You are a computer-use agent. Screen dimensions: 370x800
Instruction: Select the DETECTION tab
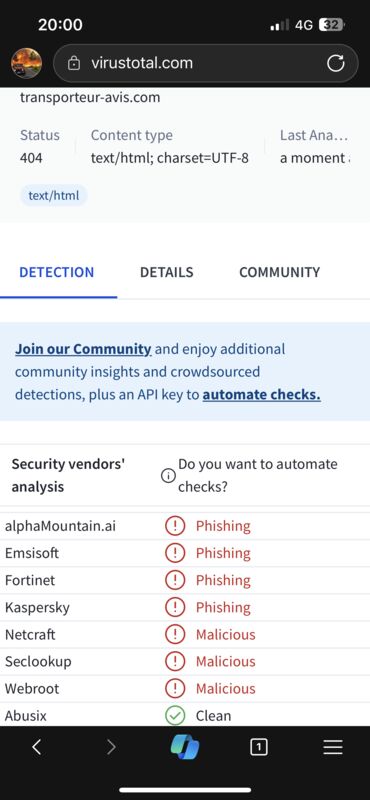pos(57,272)
